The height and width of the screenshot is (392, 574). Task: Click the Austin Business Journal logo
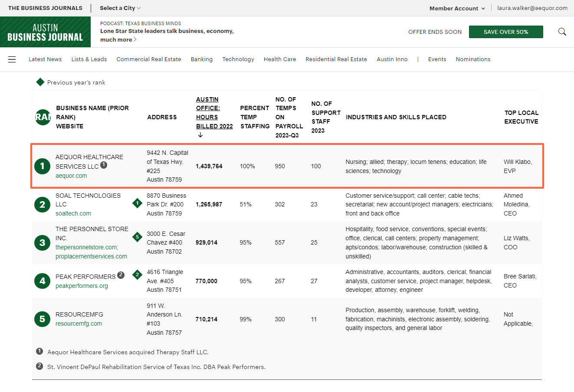point(45,32)
